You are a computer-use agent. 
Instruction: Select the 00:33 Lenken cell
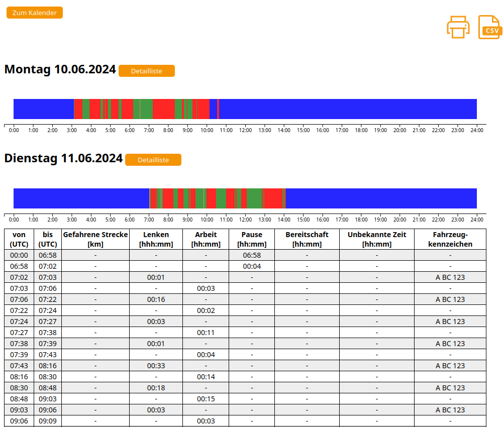click(156, 366)
